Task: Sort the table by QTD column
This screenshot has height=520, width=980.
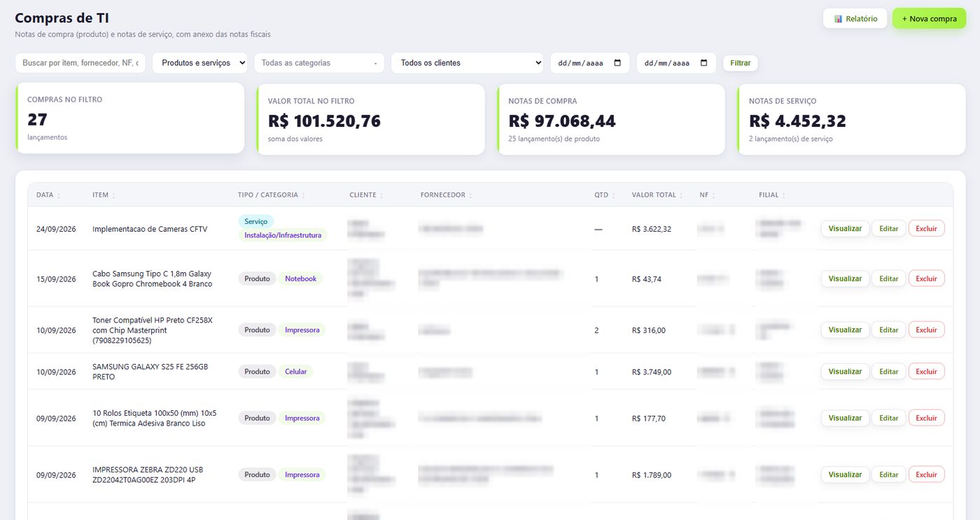Action: pyautogui.click(x=605, y=195)
